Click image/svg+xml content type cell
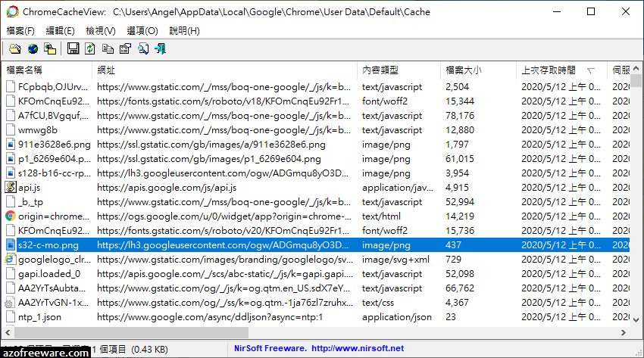The width and height of the screenshot is (644, 358). point(395,259)
